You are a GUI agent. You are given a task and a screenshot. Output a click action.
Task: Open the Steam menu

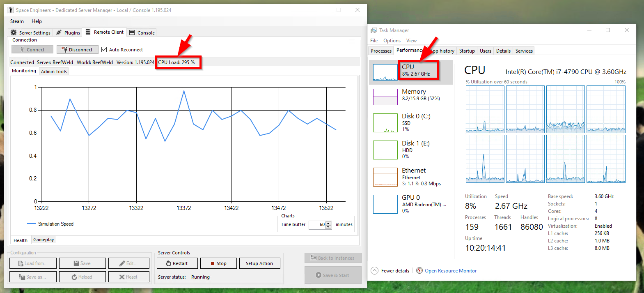point(17,21)
